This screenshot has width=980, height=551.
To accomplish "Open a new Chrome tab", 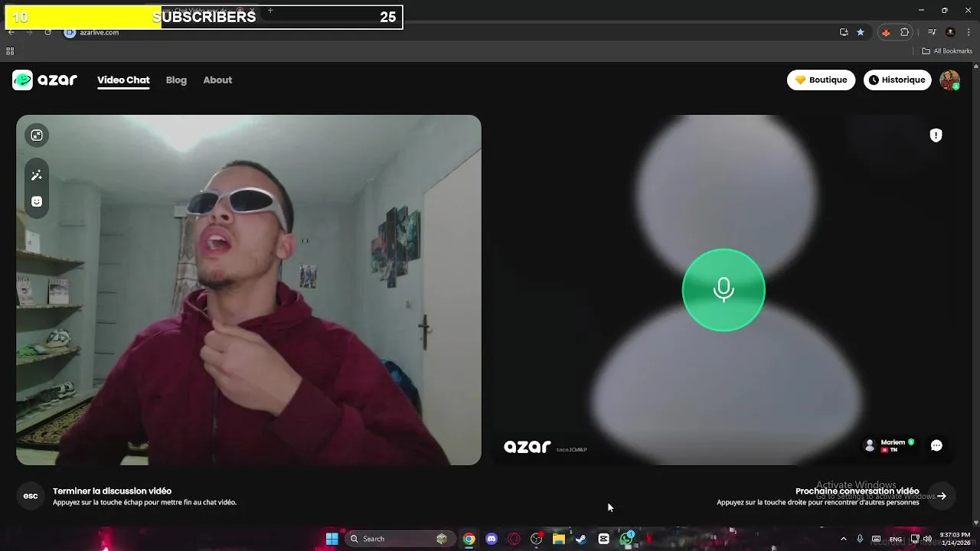I will 270,11.
